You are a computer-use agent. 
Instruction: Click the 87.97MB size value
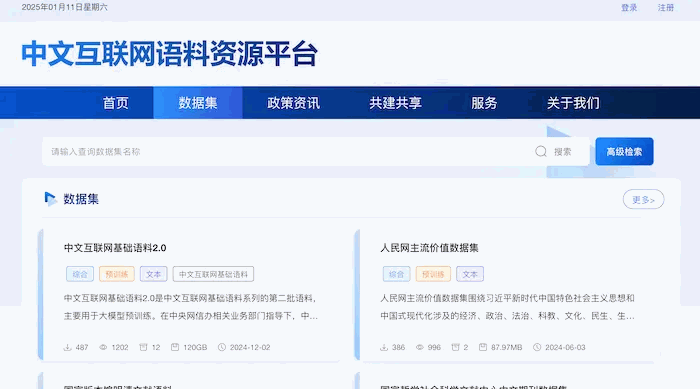[x=506, y=347]
